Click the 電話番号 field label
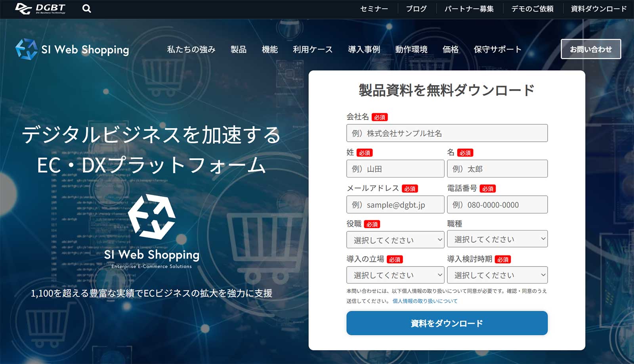 462,188
